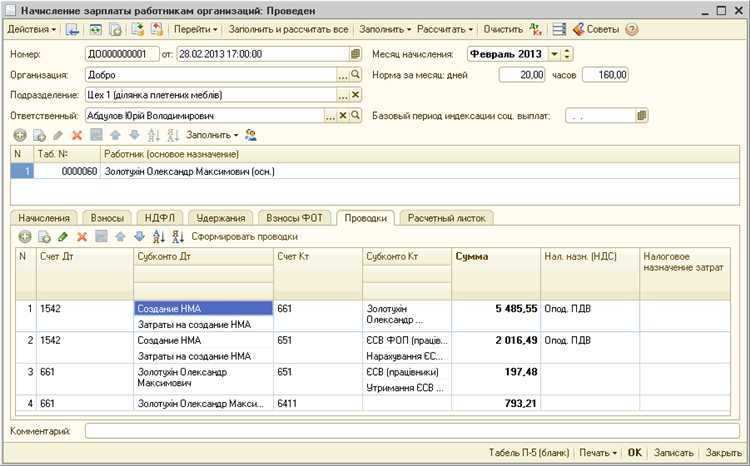750x466 pixels.
Task: Click the help question mark icon
Action: coord(632,30)
